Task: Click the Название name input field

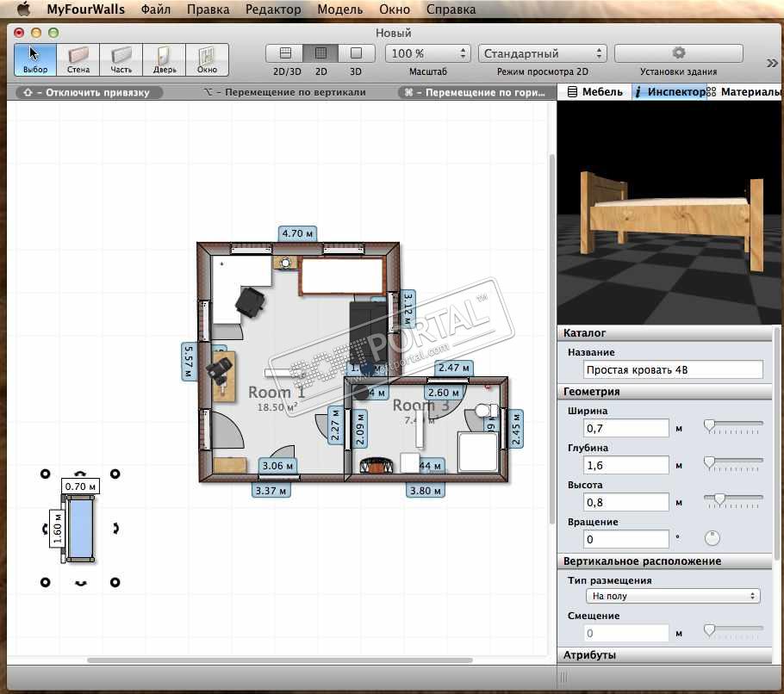Action: point(673,370)
